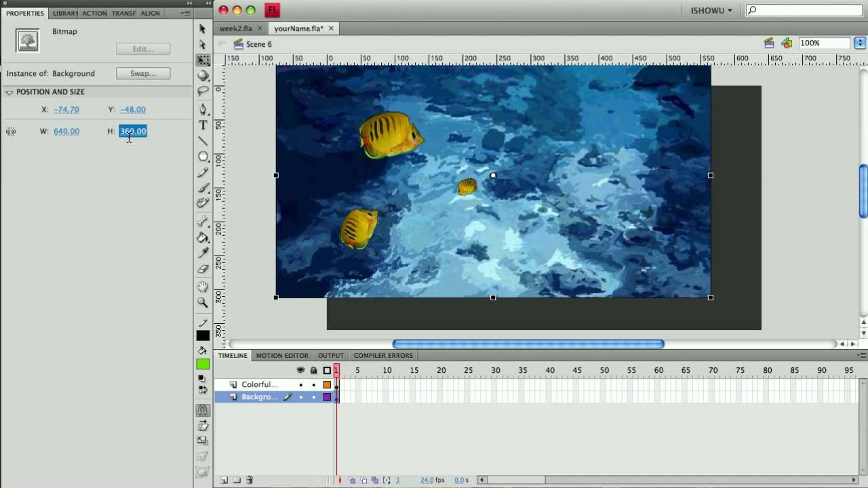Screen dimensions: 868x488
Task: Select the Deco tool
Action: click(203, 203)
